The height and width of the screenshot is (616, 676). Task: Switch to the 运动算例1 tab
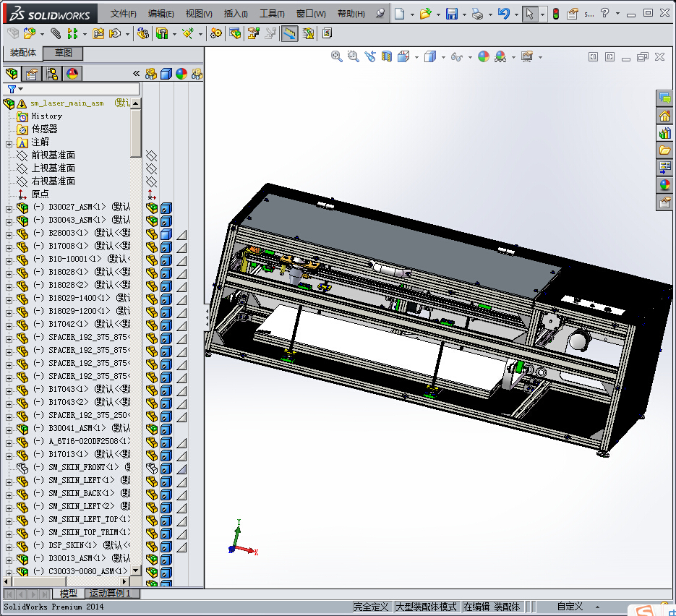tap(113, 594)
